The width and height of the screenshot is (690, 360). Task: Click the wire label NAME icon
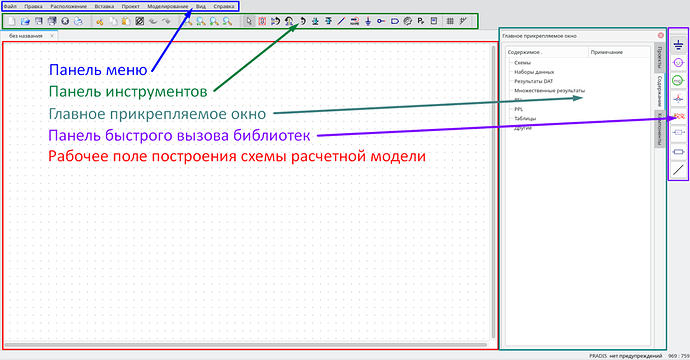pyautogui.click(x=355, y=21)
